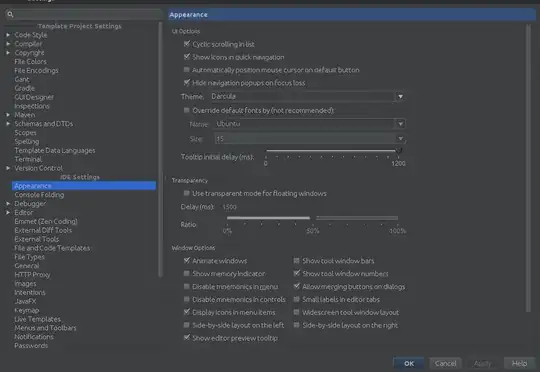This screenshot has width=540, height=372.
Task: Enable Override default fonts checkbox
Action: [187, 110]
